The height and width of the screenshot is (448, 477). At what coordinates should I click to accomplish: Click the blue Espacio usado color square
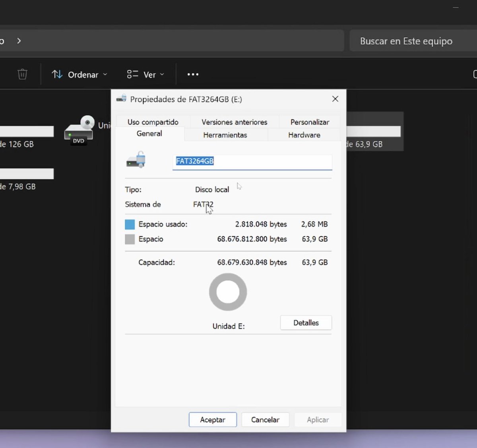coord(130,224)
